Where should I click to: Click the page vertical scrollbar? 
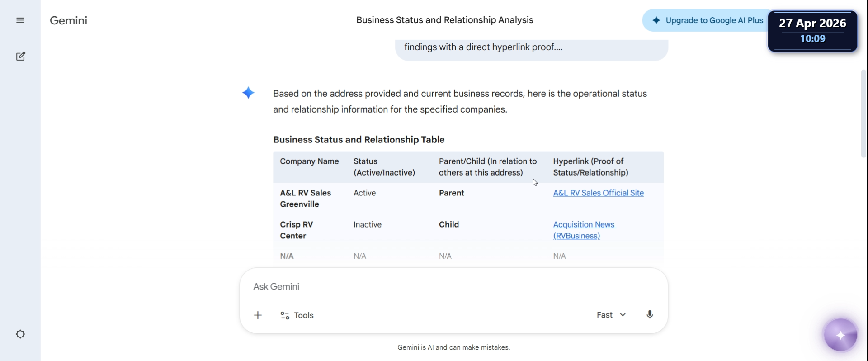[864, 113]
